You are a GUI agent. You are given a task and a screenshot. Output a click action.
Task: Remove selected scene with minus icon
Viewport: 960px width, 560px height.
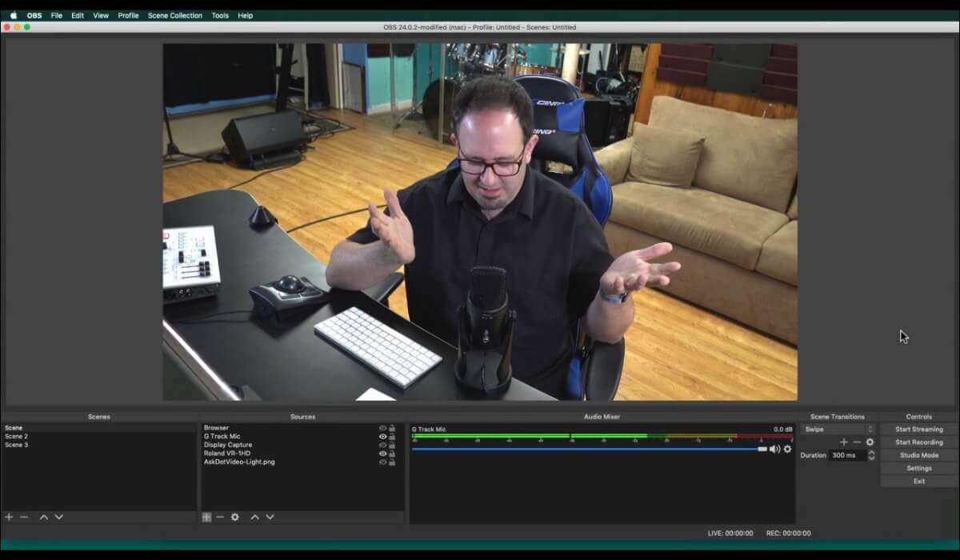(24, 518)
